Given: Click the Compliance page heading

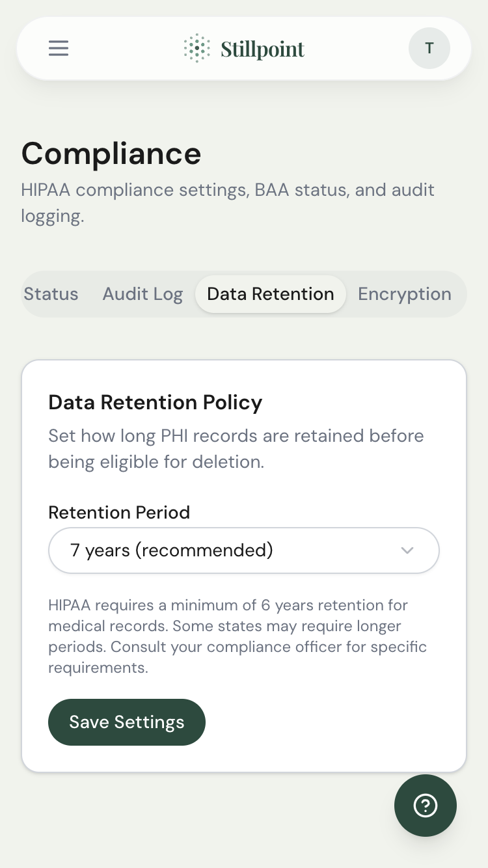Looking at the screenshot, I should 111,154.
